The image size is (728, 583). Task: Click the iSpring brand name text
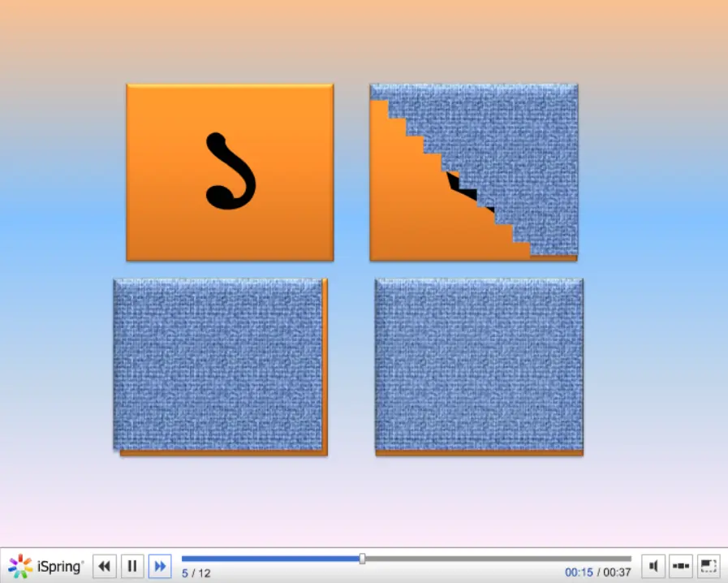(59, 567)
